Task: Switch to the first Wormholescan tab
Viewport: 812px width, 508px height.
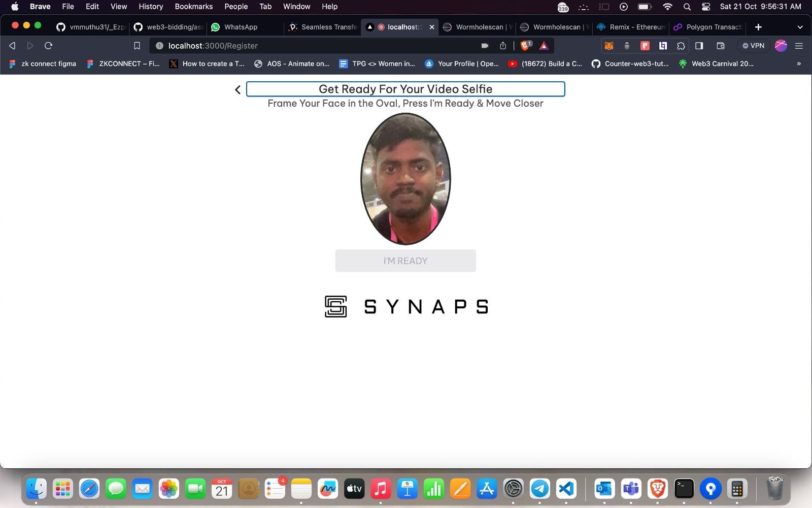Action: point(477,27)
